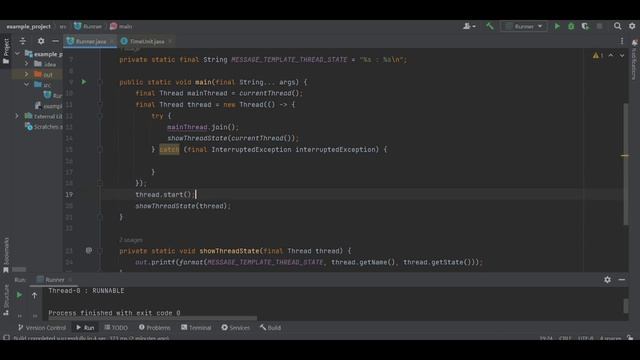This screenshot has height=360, width=640.
Task: Rerun Runner using the Run panel's green arrow
Action: [19, 295]
